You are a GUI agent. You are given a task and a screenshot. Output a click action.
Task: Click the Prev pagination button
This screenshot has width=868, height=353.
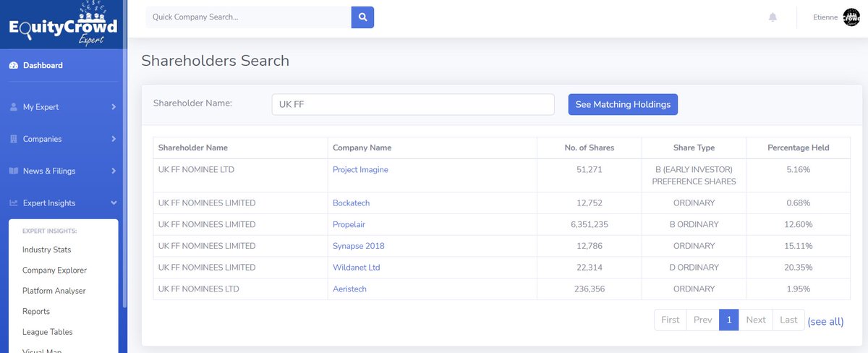[702, 320]
